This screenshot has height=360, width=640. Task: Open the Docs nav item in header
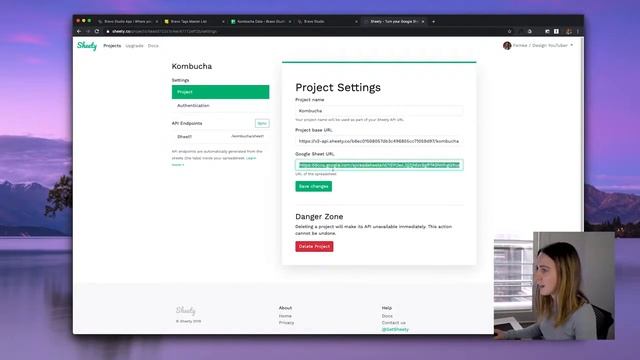tap(153, 46)
